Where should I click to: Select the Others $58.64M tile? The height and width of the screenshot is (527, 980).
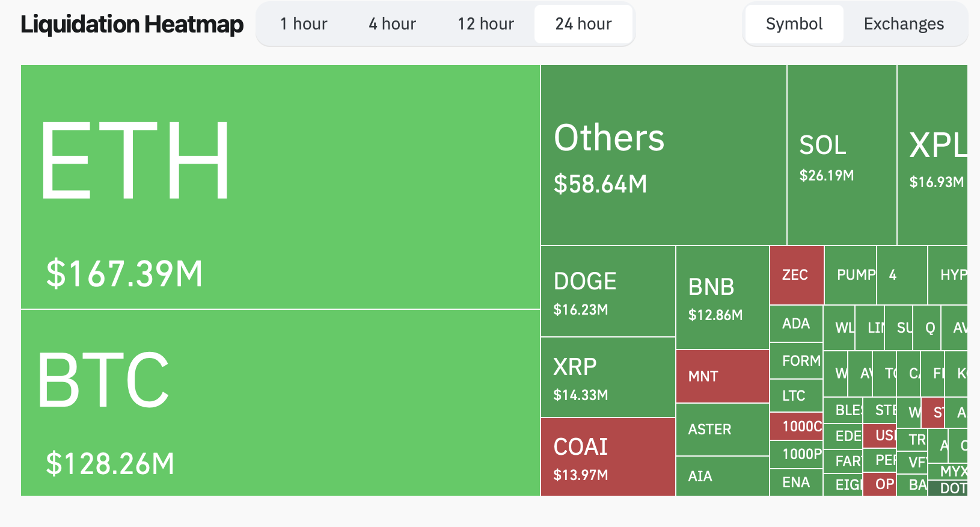(663, 155)
